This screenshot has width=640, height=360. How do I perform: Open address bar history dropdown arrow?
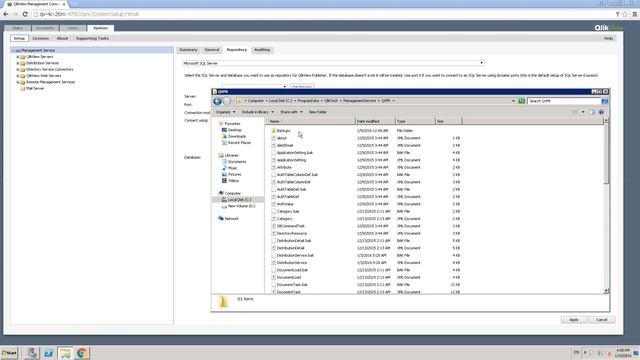click(513, 101)
